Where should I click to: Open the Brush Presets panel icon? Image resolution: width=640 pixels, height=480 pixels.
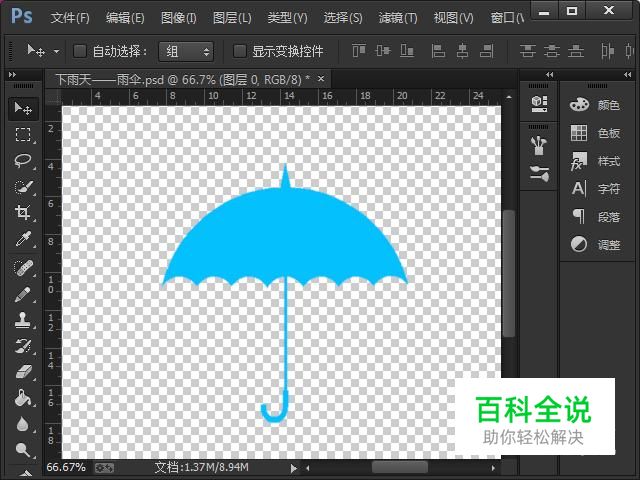click(x=539, y=146)
